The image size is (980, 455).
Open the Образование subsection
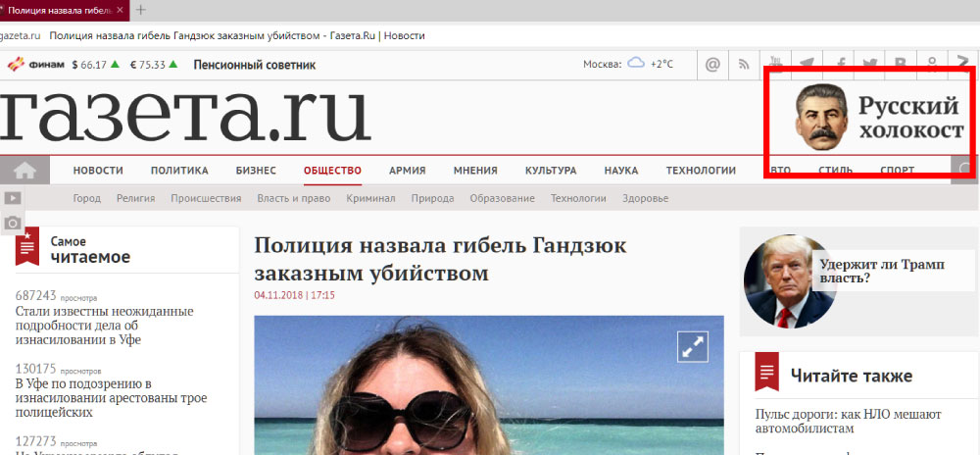click(x=503, y=198)
